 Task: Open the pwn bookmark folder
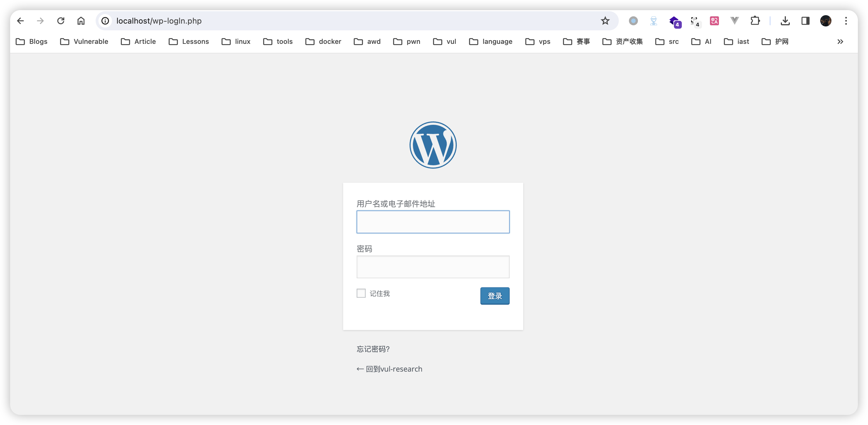tap(407, 42)
